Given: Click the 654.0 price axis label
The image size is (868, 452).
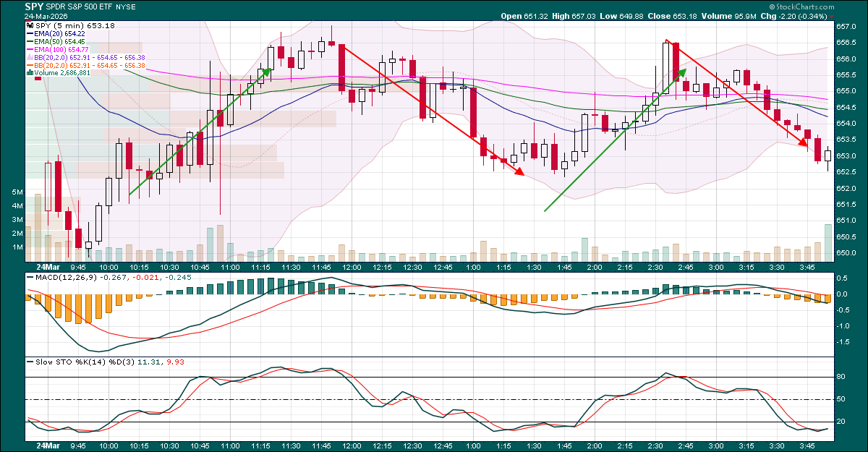Looking at the screenshot, I should tap(846, 124).
